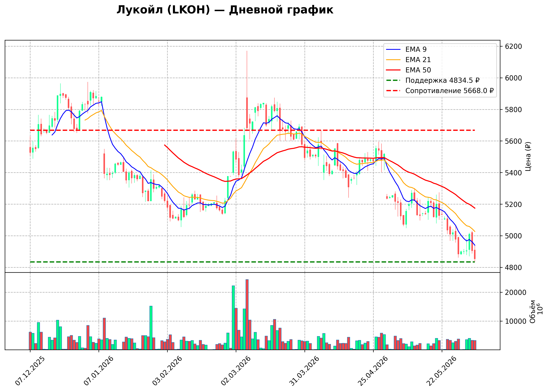The width and height of the screenshot is (549, 392).
Task: Click the red dashed resistance sample in legend
Action: pos(393,91)
